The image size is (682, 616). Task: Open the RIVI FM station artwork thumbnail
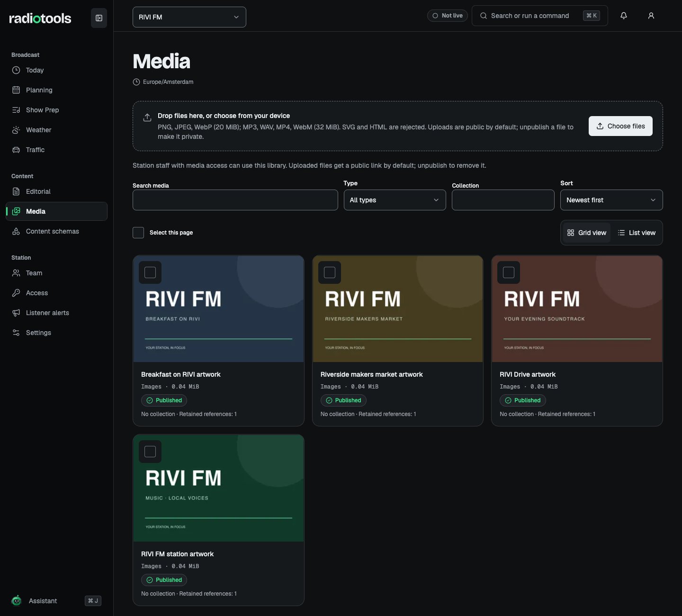219,489
